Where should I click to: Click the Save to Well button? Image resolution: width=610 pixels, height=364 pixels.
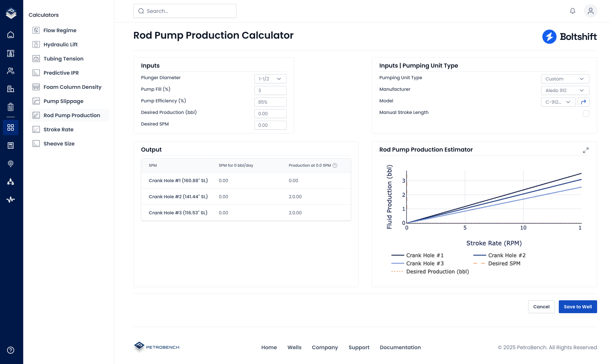(x=577, y=307)
